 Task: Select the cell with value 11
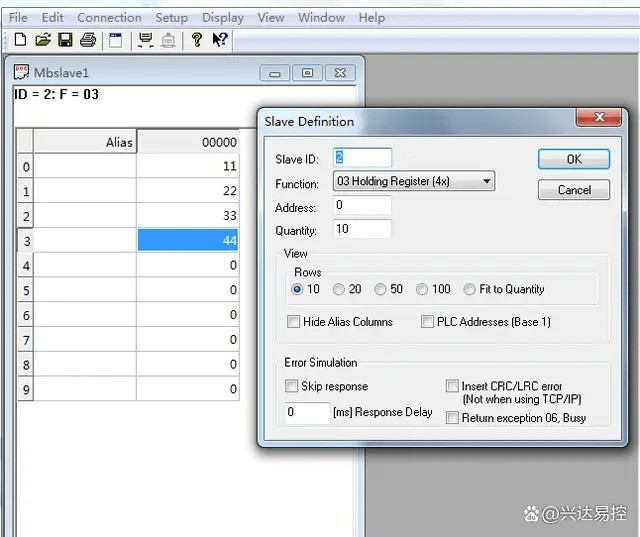pyautogui.click(x=188, y=166)
